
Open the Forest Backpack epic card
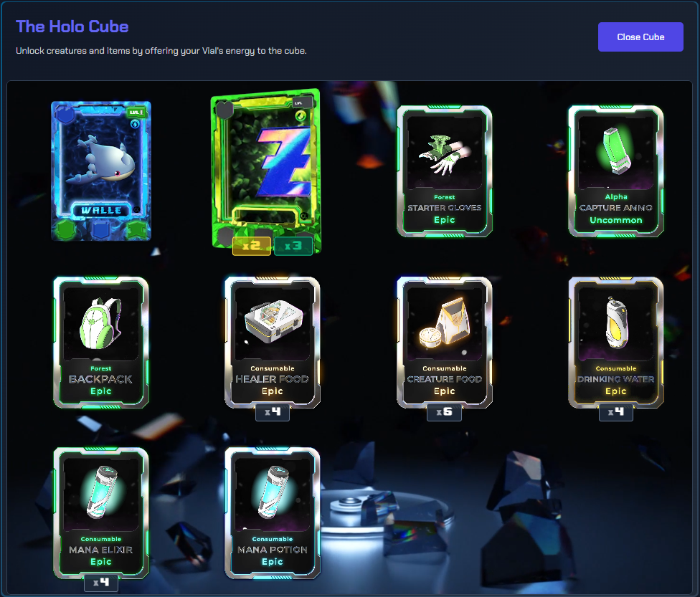pos(101,343)
